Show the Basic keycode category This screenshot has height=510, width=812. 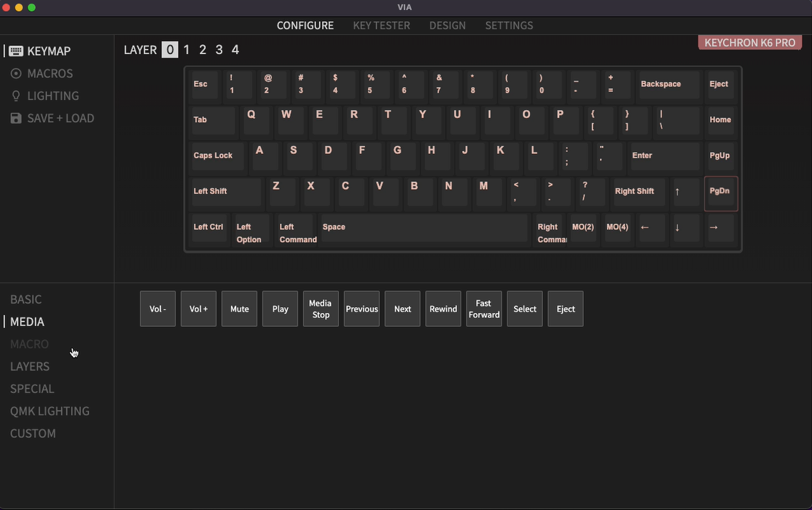tap(26, 299)
